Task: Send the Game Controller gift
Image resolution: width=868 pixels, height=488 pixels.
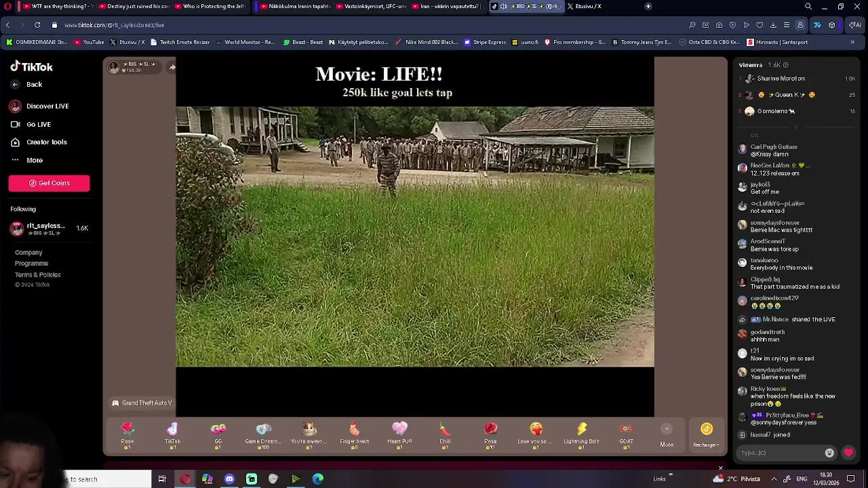Action: click(x=263, y=434)
